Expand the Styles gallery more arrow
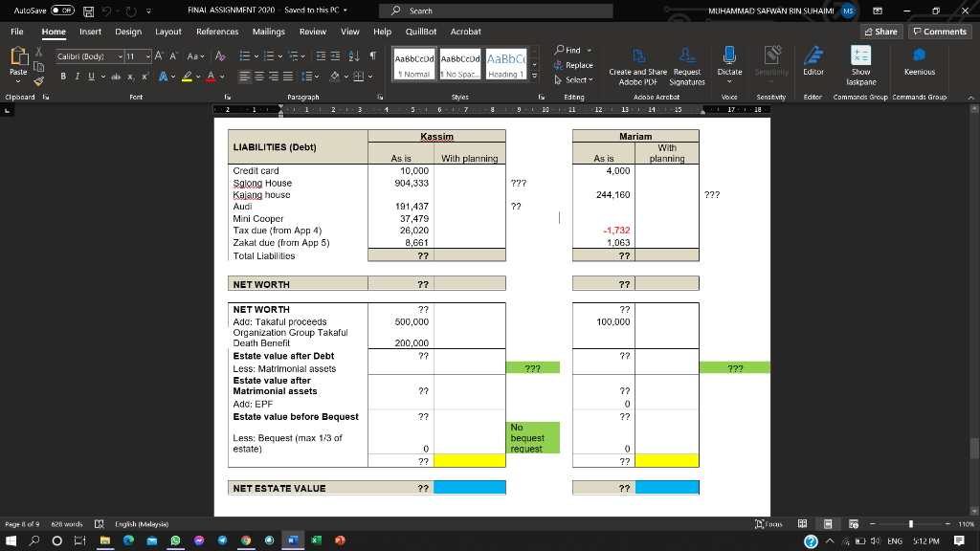Viewport: 980px width, 551px height. tap(534, 76)
